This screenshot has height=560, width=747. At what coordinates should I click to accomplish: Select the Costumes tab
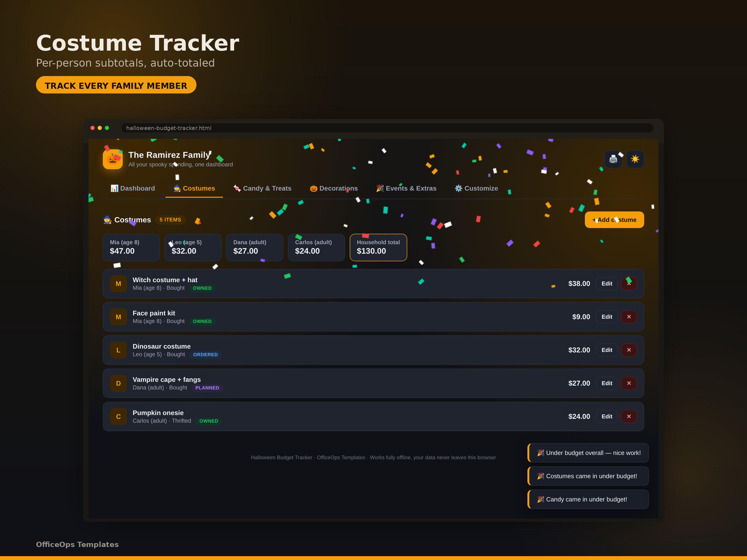[194, 188]
